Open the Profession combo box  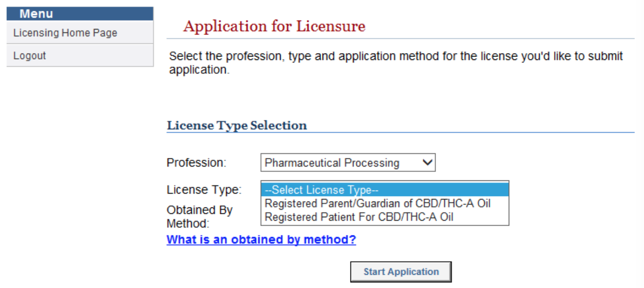(x=348, y=163)
